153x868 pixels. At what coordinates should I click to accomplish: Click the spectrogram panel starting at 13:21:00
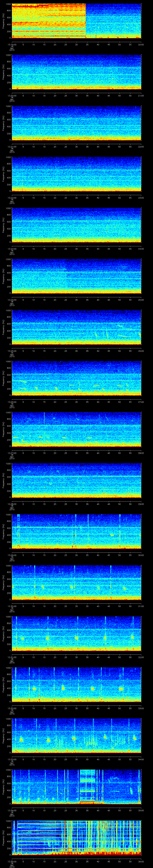tap(76, 123)
